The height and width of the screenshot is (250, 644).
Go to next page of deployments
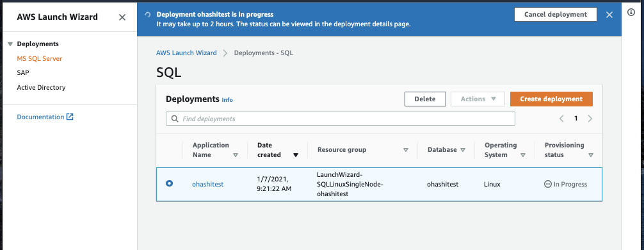[590, 119]
